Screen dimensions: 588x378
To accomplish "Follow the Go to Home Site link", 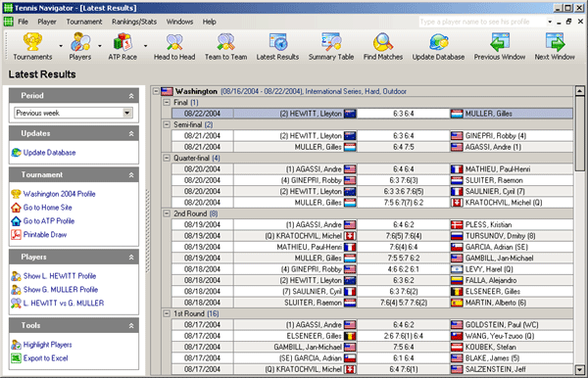I will pyautogui.click(x=48, y=208).
